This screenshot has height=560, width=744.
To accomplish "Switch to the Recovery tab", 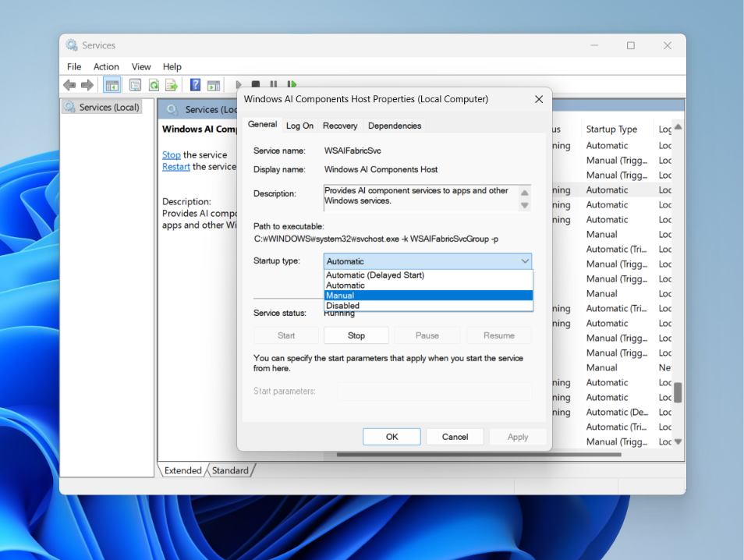I will (340, 126).
